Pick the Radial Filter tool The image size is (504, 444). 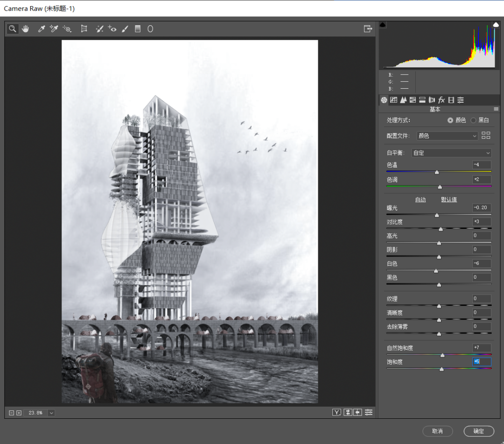click(150, 29)
